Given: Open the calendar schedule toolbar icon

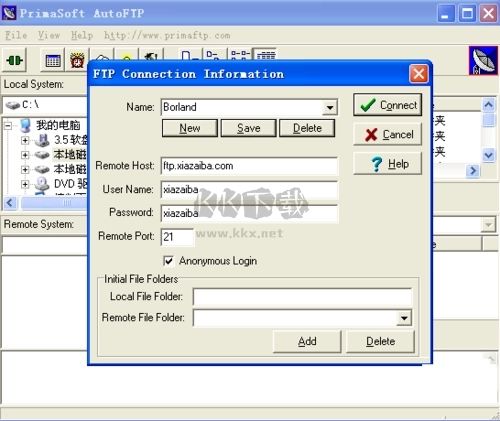Looking at the screenshot, I should tap(53, 60).
